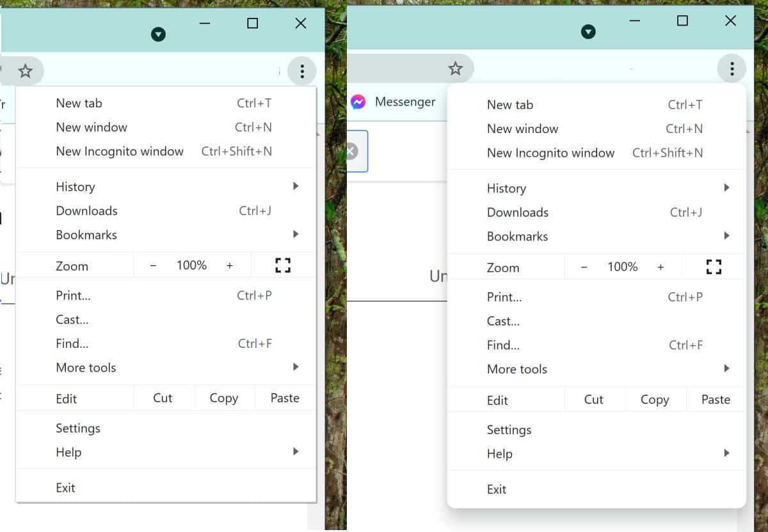Maximize the right Chrome window
This screenshot has height=532, width=768.
(x=682, y=21)
